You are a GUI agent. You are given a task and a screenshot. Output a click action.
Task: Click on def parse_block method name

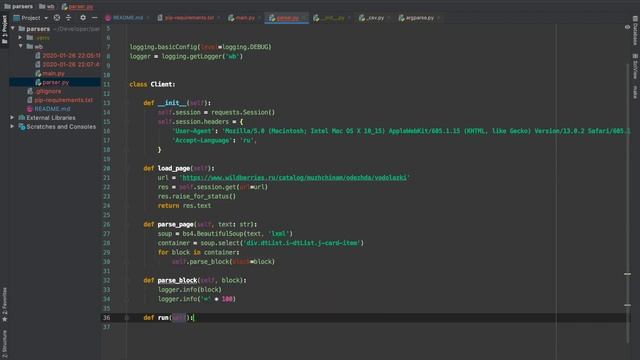pyautogui.click(x=177, y=280)
